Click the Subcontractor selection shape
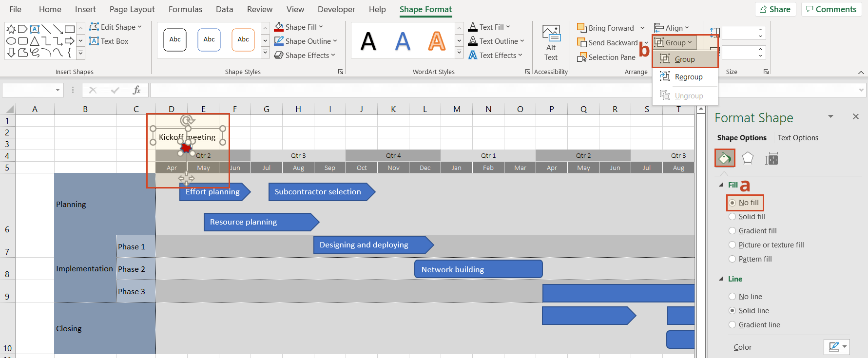The image size is (868, 358). coord(318,192)
